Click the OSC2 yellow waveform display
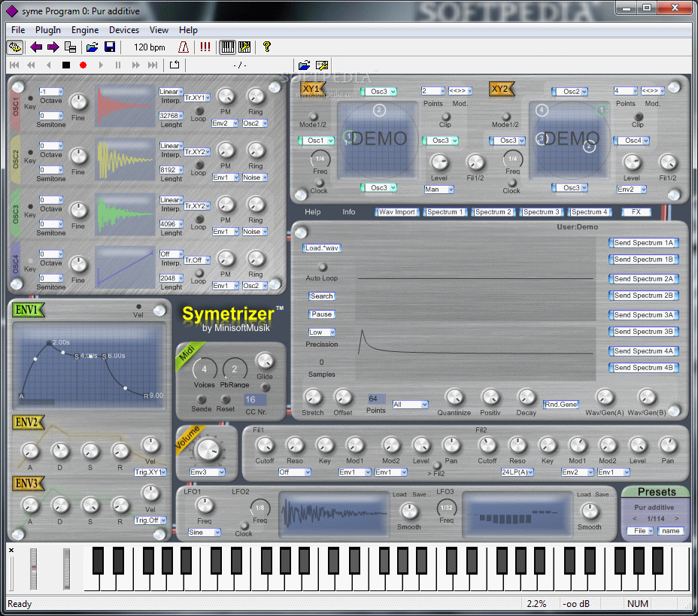The width and height of the screenshot is (698, 616). coord(125,159)
